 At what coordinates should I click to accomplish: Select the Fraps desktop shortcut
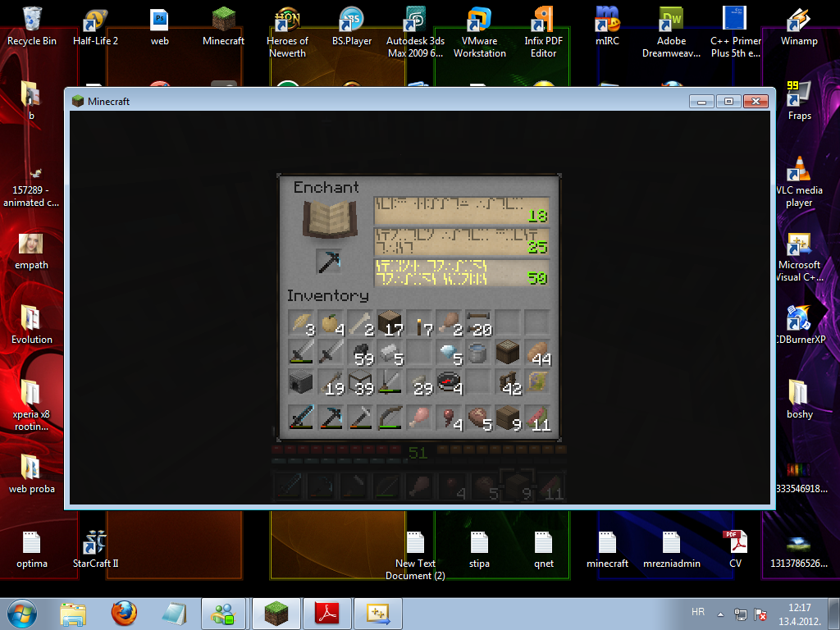[799, 101]
